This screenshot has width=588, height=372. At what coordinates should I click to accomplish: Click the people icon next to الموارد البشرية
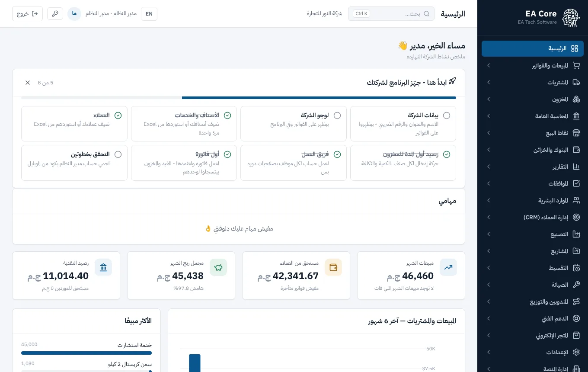click(576, 201)
